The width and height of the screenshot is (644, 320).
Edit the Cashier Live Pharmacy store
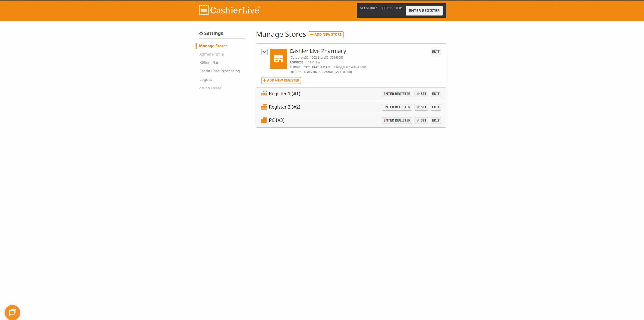click(x=435, y=52)
